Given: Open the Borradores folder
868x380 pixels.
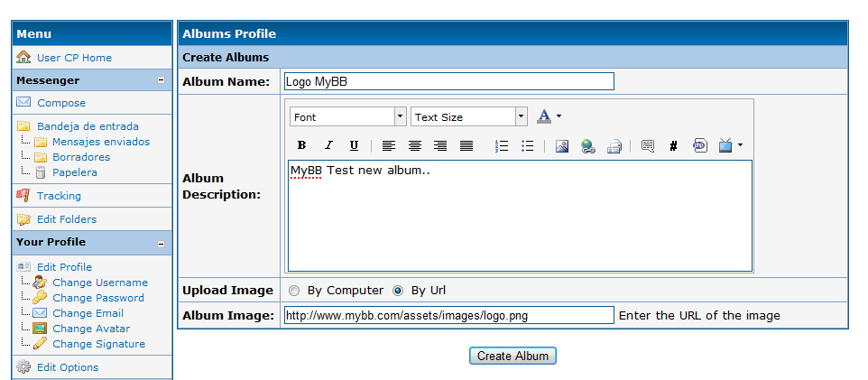Looking at the screenshot, I should coord(81,157).
